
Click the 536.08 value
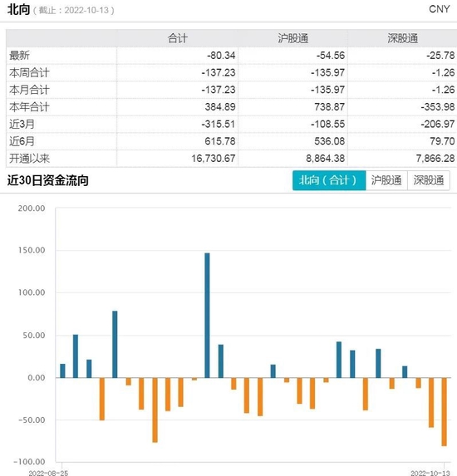pyautogui.click(x=330, y=141)
